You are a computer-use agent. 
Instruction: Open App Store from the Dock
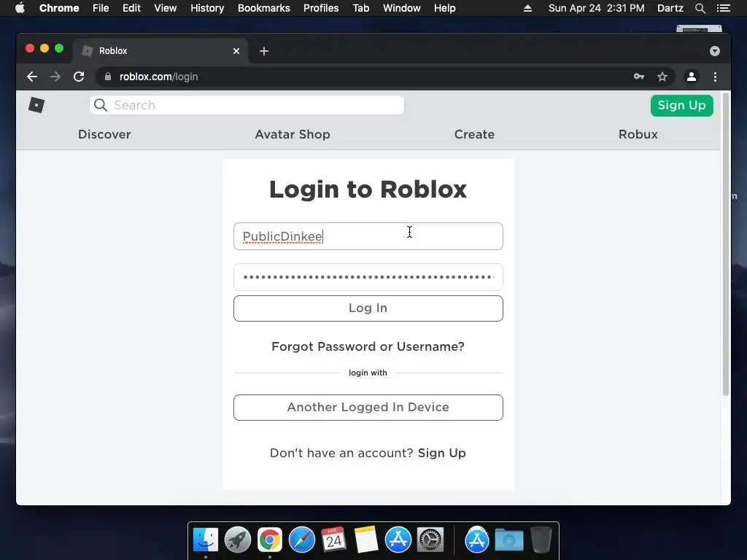tap(398, 540)
